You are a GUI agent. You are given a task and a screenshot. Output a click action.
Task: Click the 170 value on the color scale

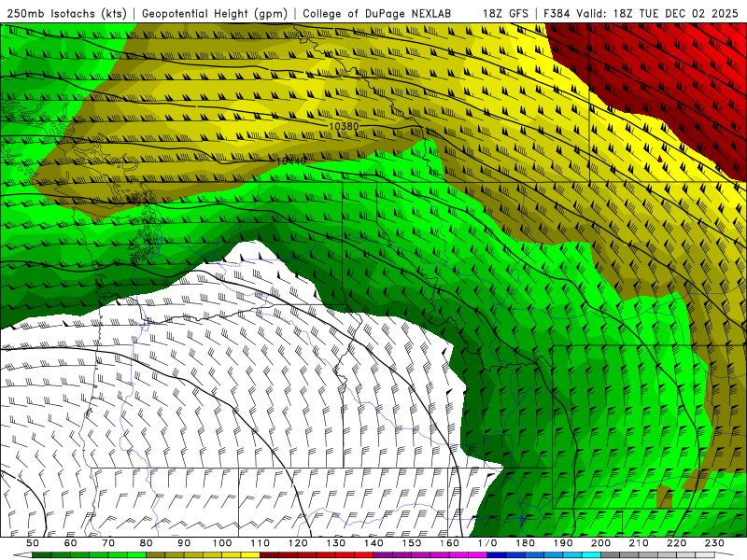pyautogui.click(x=487, y=543)
